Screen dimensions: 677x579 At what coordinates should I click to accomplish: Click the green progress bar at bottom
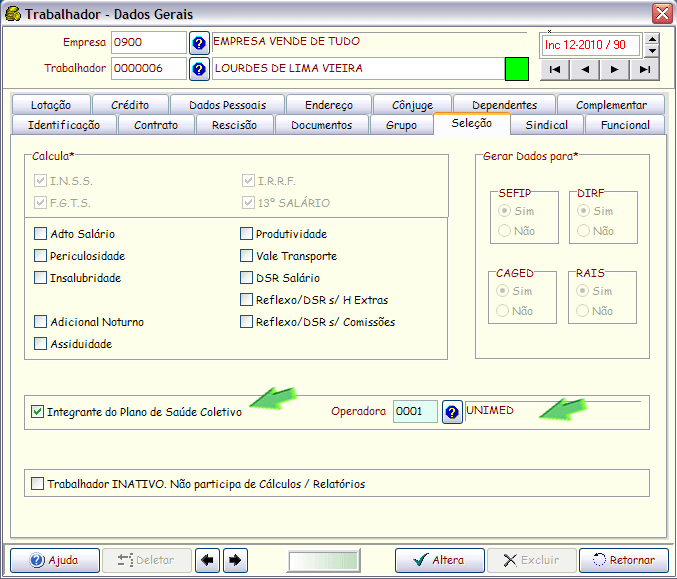click(x=324, y=561)
